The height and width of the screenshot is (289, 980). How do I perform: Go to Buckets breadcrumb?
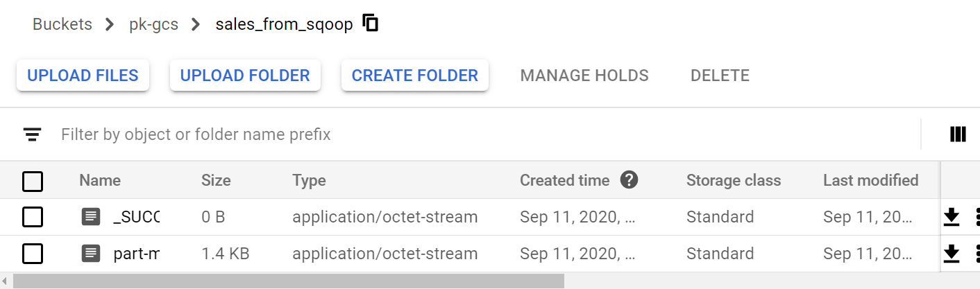pos(62,24)
